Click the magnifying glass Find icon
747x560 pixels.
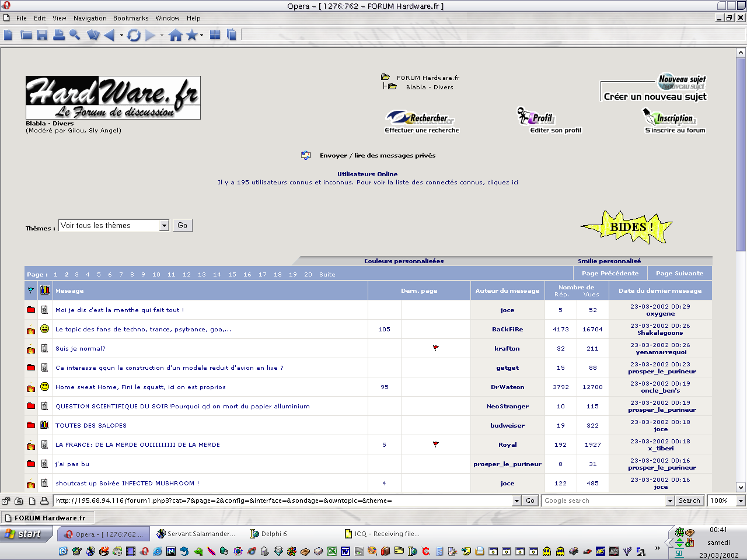click(x=75, y=36)
